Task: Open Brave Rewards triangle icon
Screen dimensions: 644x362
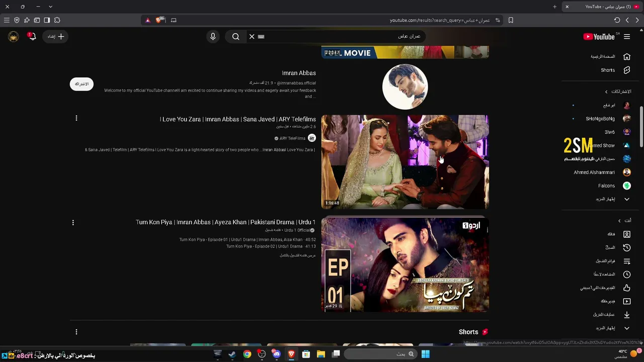Action: (147, 20)
